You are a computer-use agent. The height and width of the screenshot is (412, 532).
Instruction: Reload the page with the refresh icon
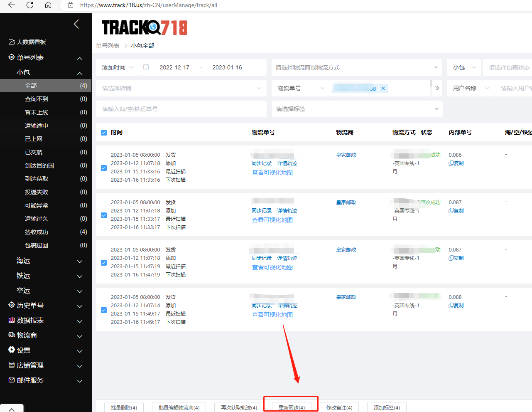point(30,5)
